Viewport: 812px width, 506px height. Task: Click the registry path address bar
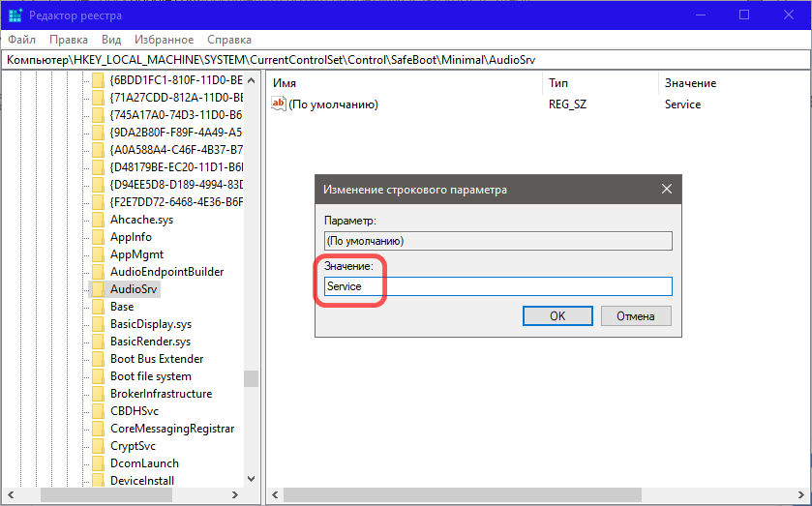tap(406, 60)
